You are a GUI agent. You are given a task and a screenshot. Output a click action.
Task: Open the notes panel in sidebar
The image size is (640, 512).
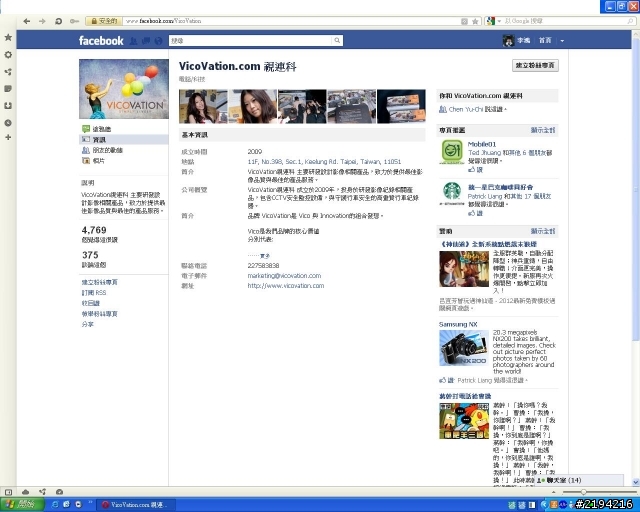click(8, 89)
